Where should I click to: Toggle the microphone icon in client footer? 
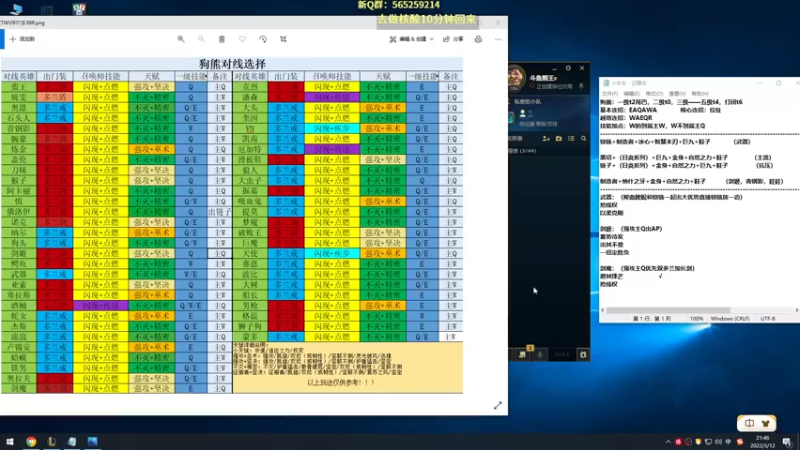tap(540, 354)
